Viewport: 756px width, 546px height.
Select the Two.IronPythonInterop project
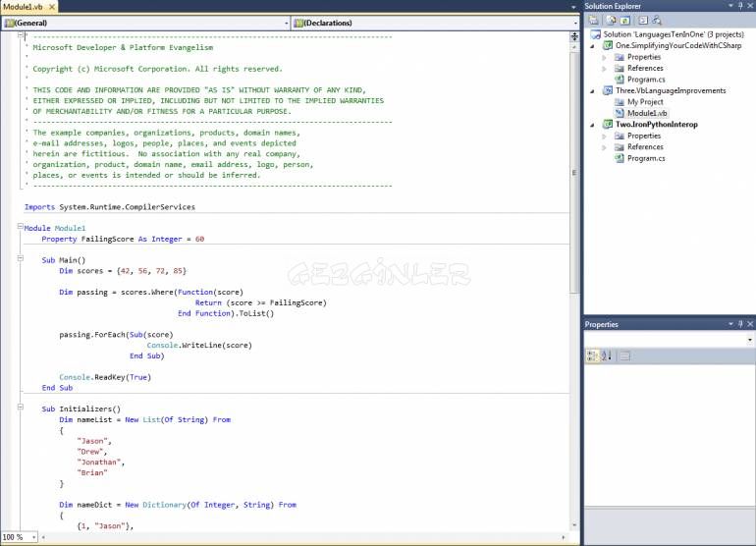(656, 124)
